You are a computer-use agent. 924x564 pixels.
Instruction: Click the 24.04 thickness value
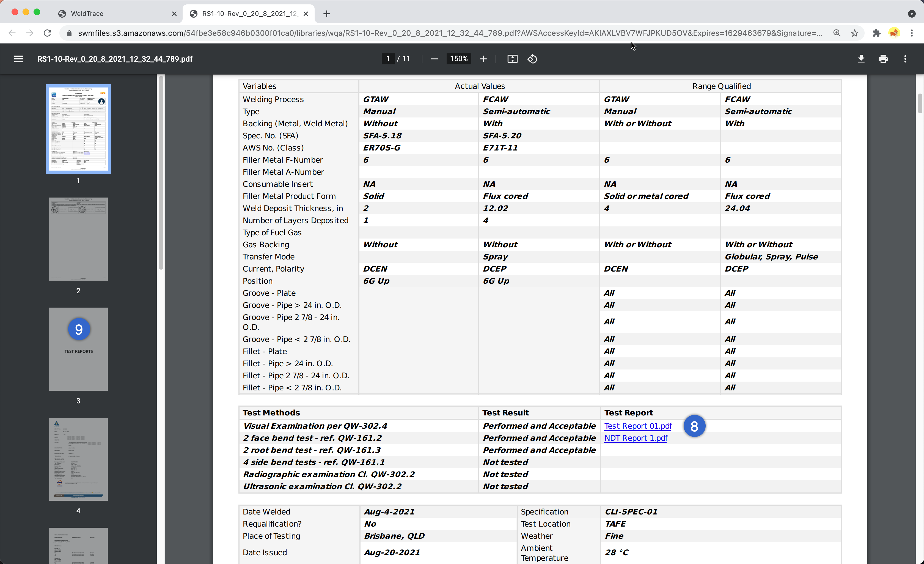pos(737,208)
